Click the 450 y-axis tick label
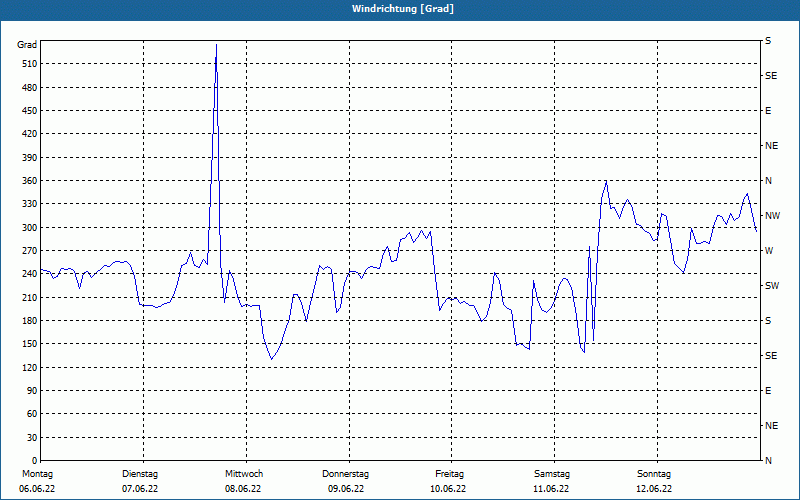800x500 pixels. coord(30,111)
